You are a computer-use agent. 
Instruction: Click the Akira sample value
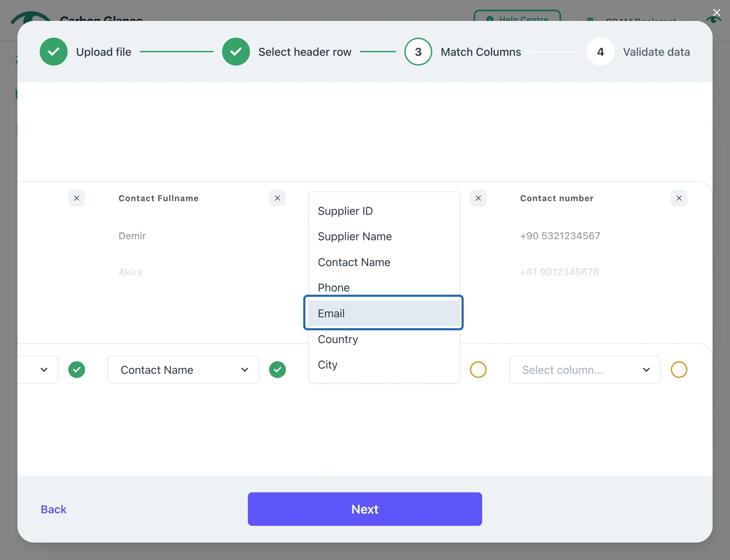point(130,272)
